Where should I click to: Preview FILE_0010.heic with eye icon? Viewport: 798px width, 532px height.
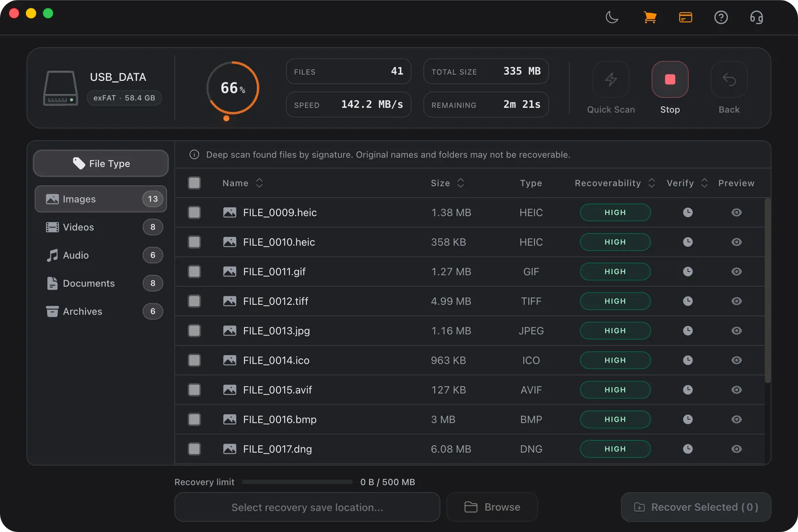(737, 242)
